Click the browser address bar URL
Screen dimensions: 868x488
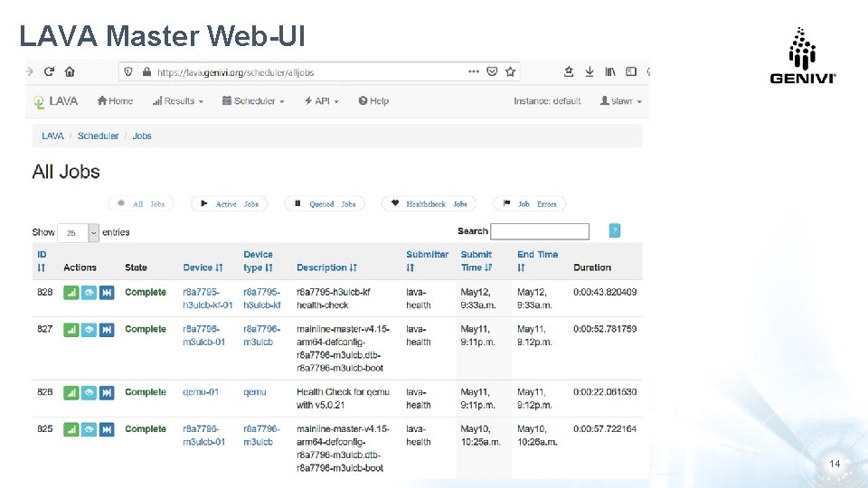[235, 72]
